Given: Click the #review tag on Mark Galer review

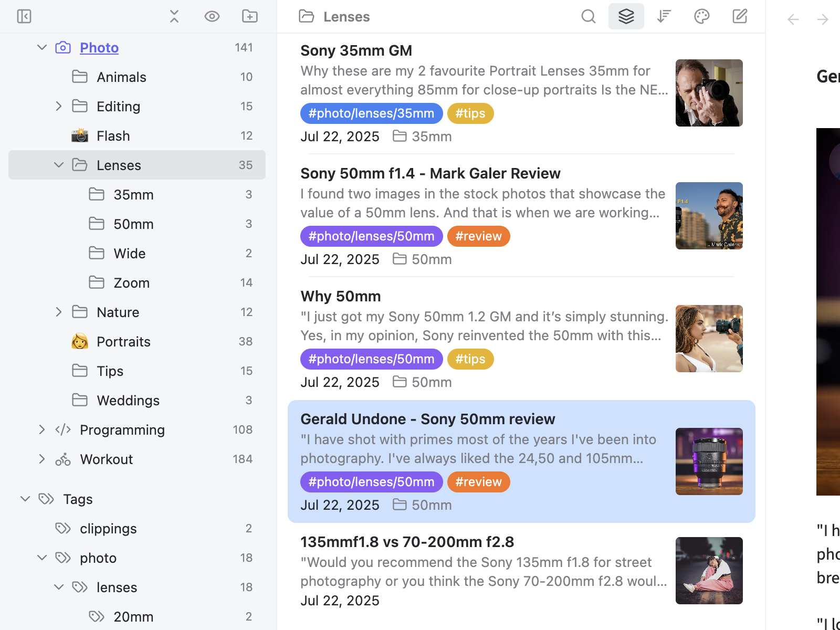Looking at the screenshot, I should tap(478, 236).
